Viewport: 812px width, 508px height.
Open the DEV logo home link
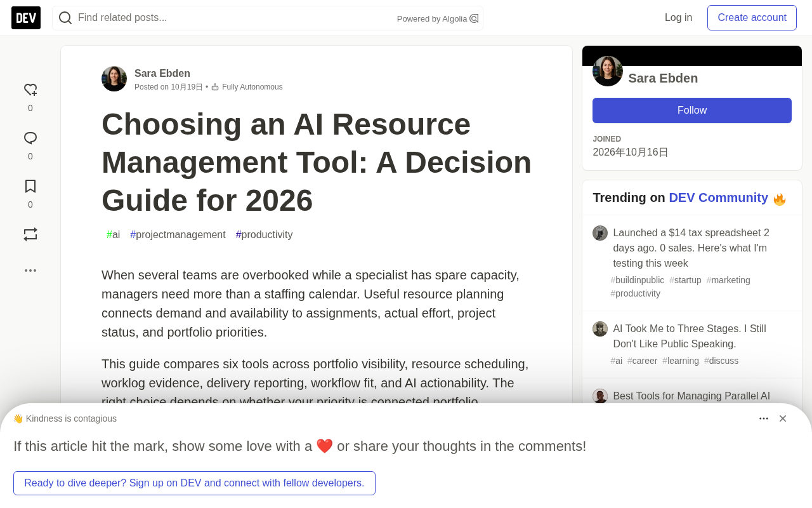[x=26, y=18]
